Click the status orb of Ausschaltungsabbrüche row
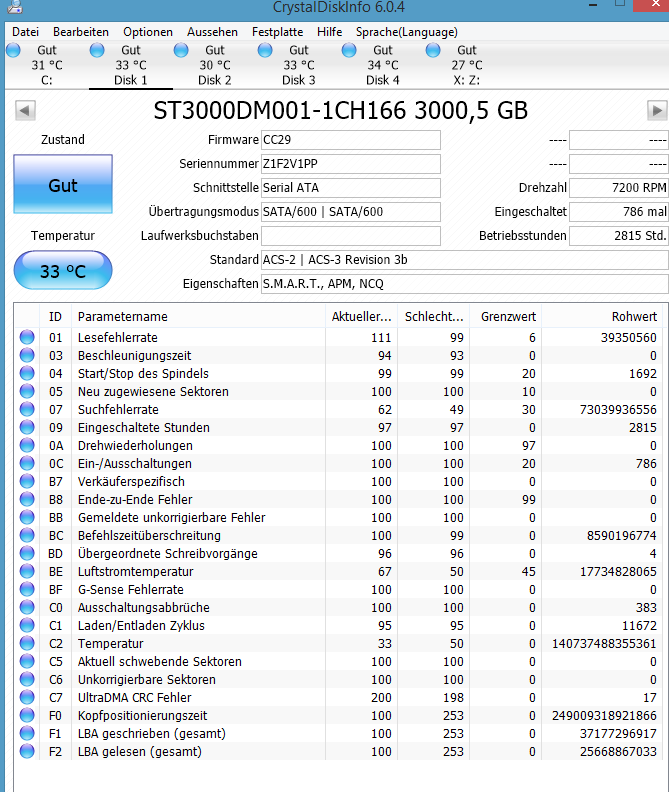 point(27,607)
